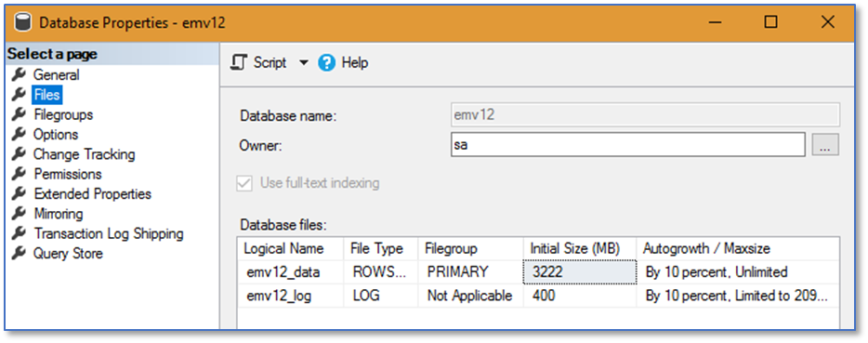
Task: Open the Script dropdown arrow
Action: 303,63
